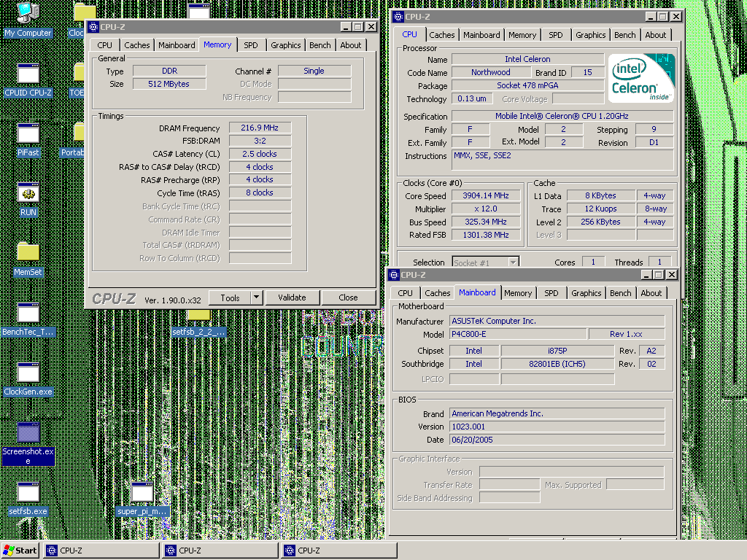Open About tab in CPU window
The height and width of the screenshot is (560, 747).
[x=656, y=35]
